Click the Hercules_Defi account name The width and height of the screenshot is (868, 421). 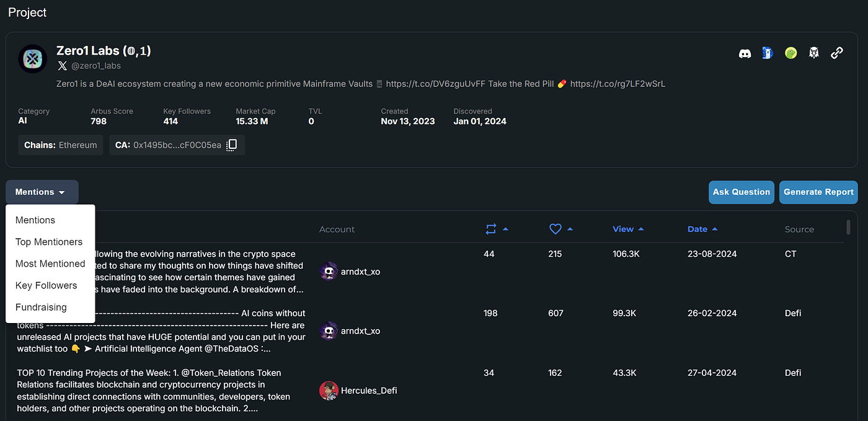pos(369,391)
